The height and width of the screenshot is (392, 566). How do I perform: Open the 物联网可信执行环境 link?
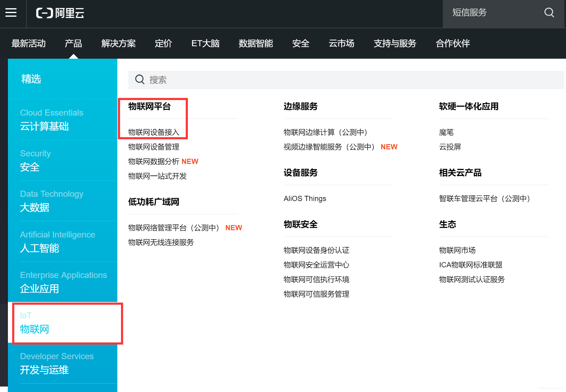coord(316,279)
